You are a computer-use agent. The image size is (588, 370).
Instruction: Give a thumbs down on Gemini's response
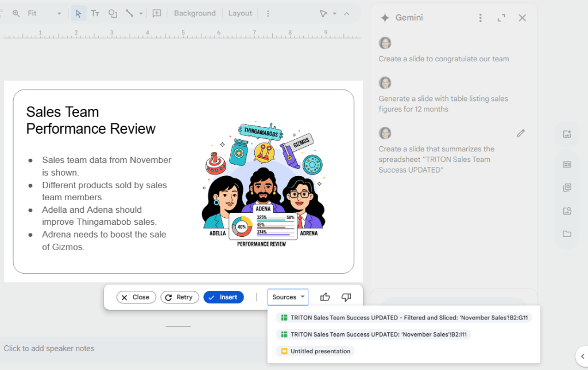[346, 297]
